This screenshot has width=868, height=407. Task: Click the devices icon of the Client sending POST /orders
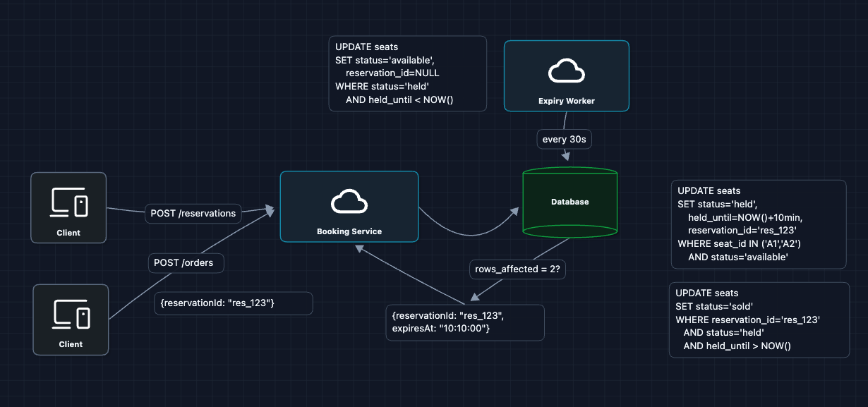(71, 313)
